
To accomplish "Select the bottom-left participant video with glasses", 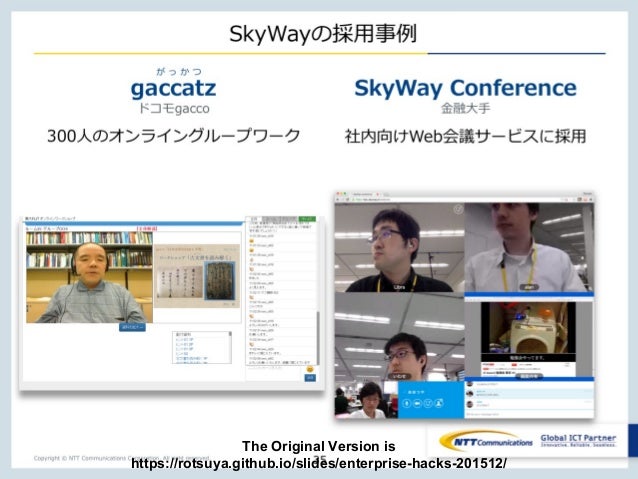I will click(x=399, y=337).
